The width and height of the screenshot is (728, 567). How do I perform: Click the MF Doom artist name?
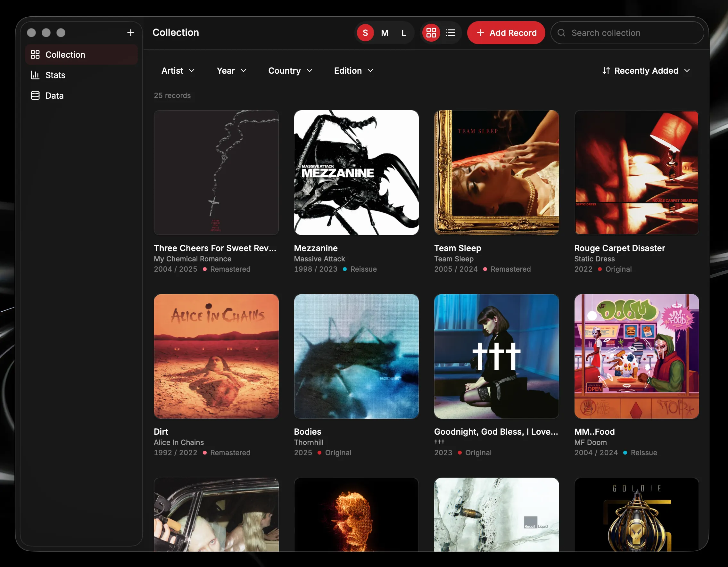pyautogui.click(x=590, y=442)
